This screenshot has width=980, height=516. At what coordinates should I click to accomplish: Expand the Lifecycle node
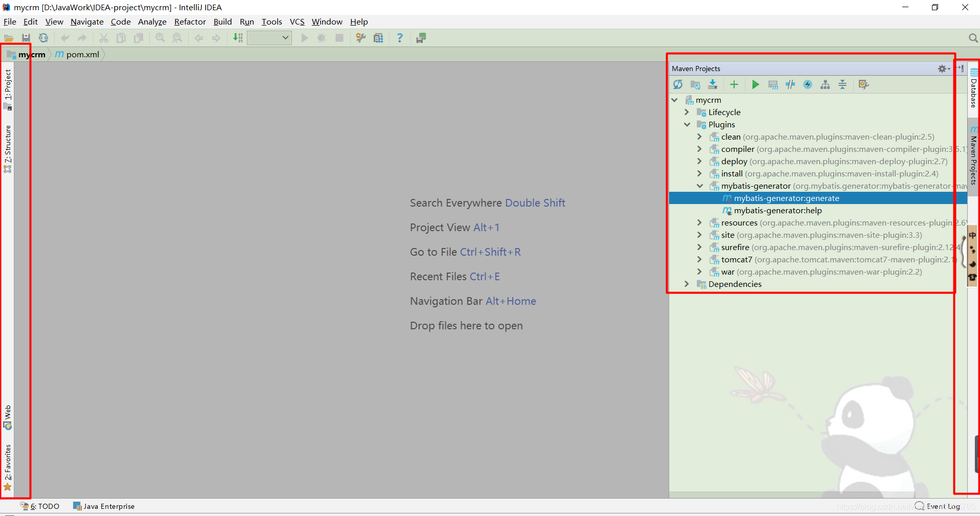coord(687,112)
